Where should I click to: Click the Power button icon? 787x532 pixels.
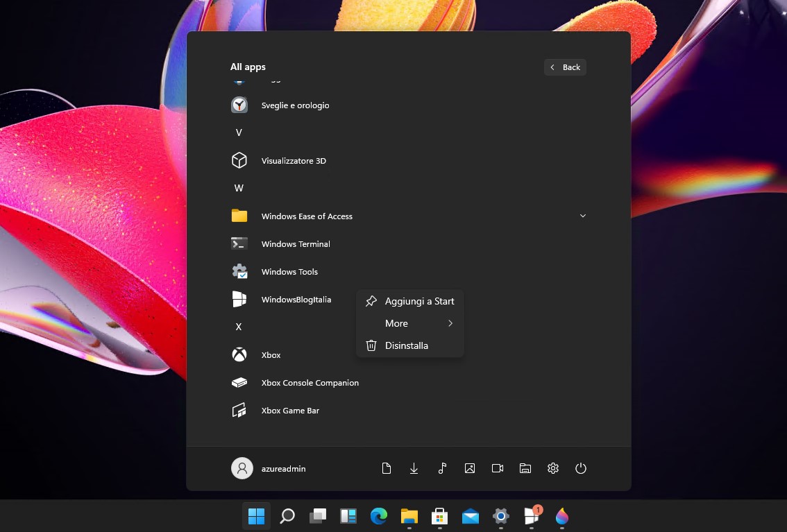581,468
